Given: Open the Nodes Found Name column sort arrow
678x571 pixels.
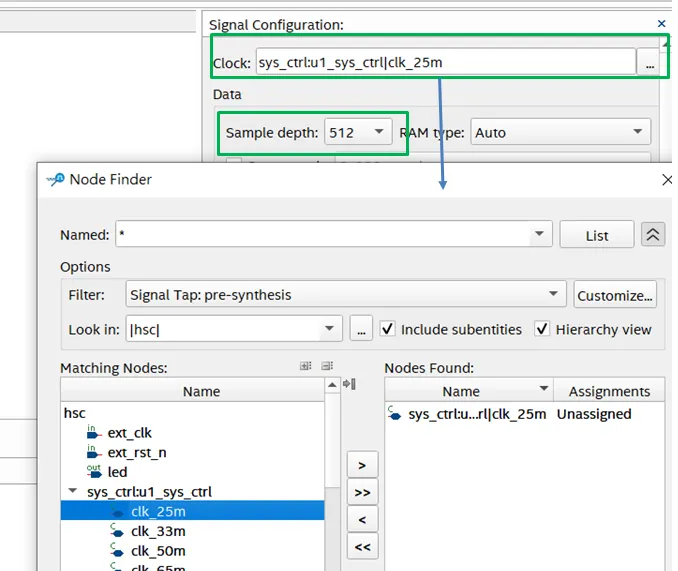Looking at the screenshot, I should 544,388.
